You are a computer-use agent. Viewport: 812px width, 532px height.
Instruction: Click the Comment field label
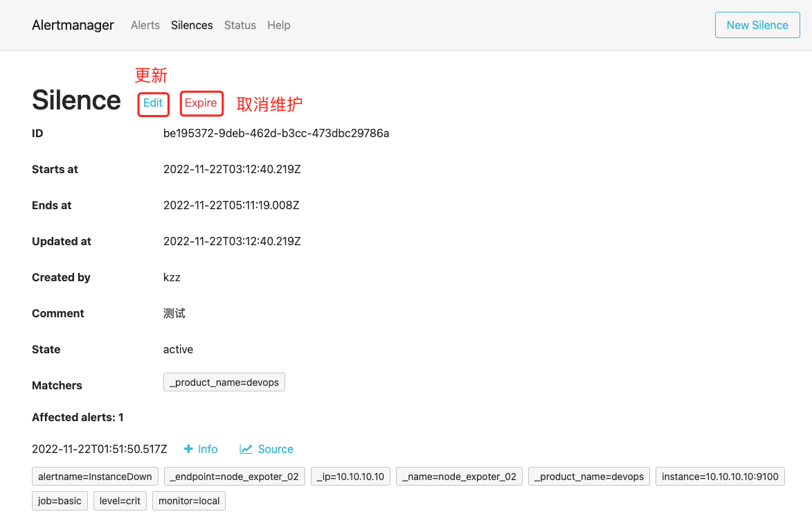58,313
